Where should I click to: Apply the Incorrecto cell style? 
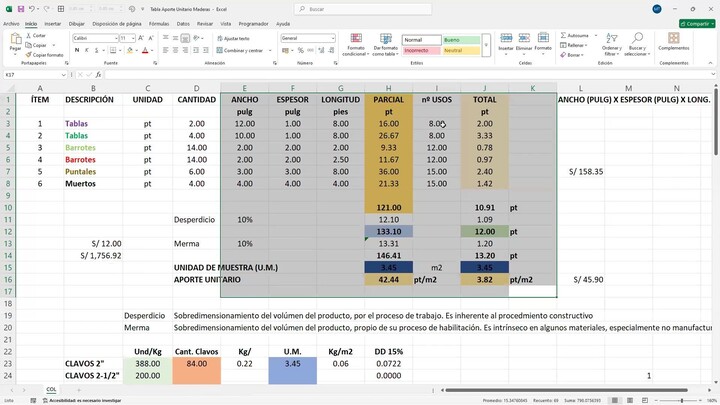[422, 51]
